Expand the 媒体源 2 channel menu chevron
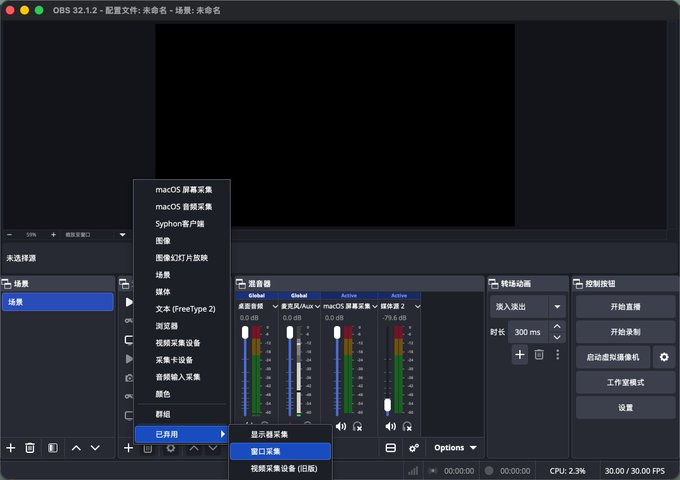The height and width of the screenshot is (480, 680). [417, 307]
